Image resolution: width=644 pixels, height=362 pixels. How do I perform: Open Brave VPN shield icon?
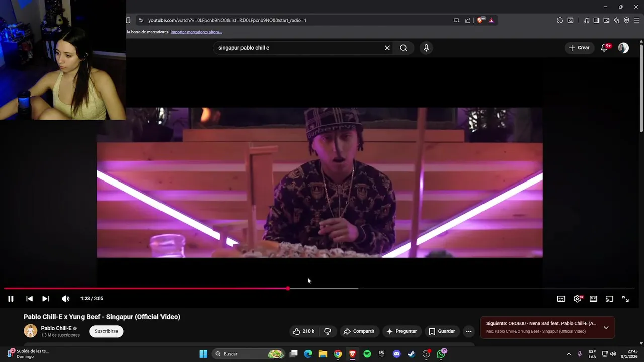(626, 20)
